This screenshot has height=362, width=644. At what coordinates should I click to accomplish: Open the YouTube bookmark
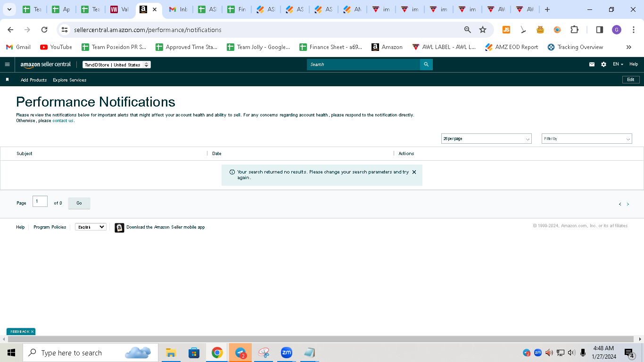(x=56, y=47)
